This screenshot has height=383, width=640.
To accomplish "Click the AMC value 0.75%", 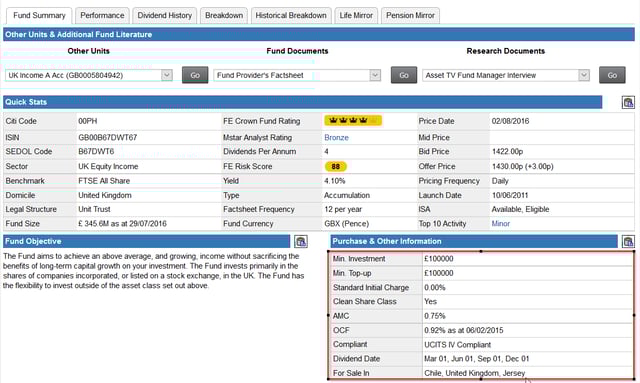I will [x=435, y=316].
